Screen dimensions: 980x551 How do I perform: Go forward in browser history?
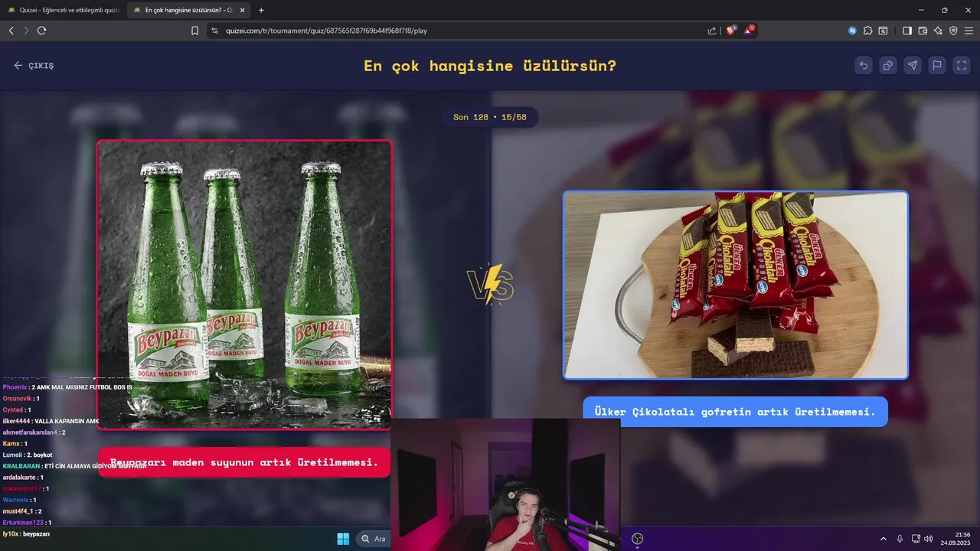coord(26,31)
